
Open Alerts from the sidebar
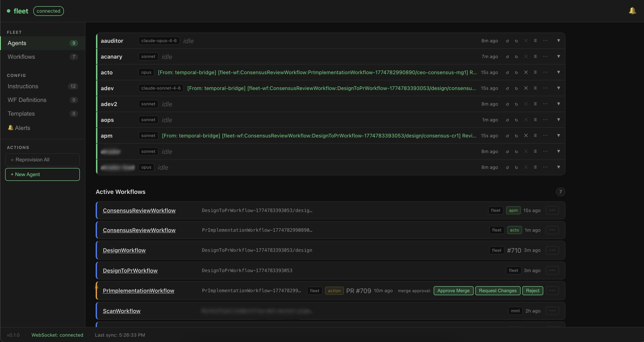22,128
